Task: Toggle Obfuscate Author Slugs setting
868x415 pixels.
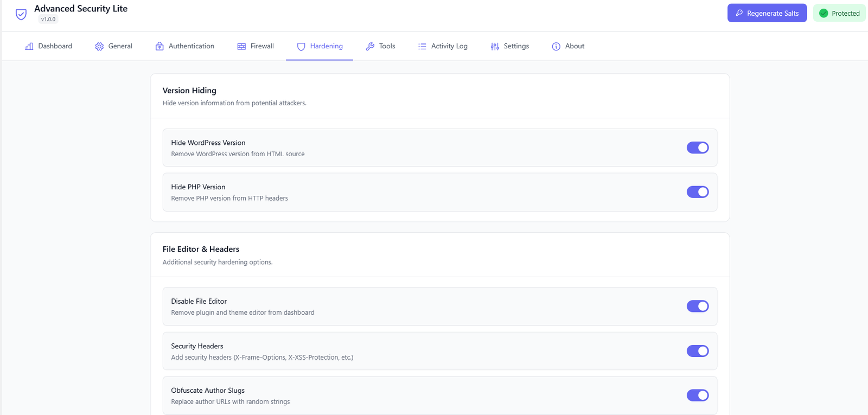Action: point(697,395)
